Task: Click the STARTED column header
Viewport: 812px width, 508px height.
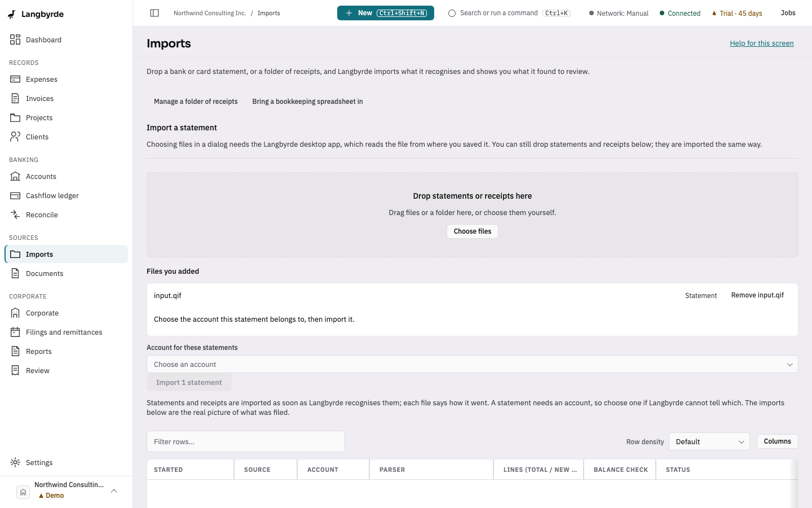Action: tap(191, 470)
